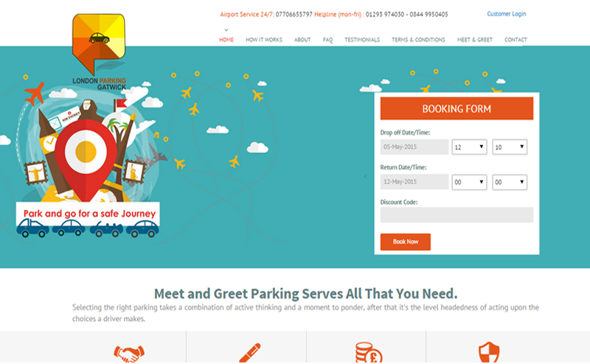Screen dimensions: 590x364
Task: Open the return minute dropdown
Action: click(x=510, y=182)
